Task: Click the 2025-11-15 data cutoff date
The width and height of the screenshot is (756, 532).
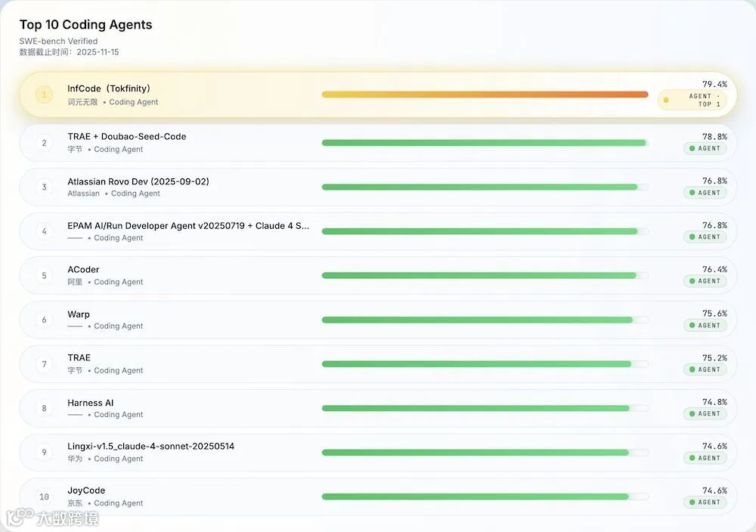Action: point(98,52)
